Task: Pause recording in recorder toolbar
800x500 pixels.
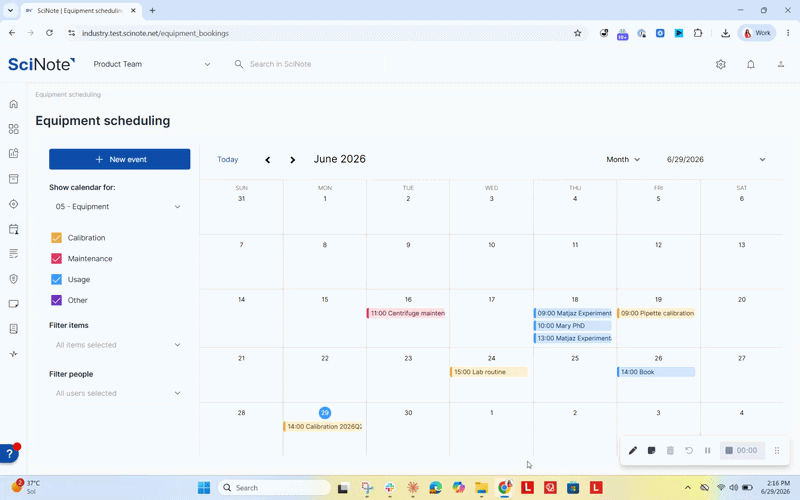Action: (707, 451)
